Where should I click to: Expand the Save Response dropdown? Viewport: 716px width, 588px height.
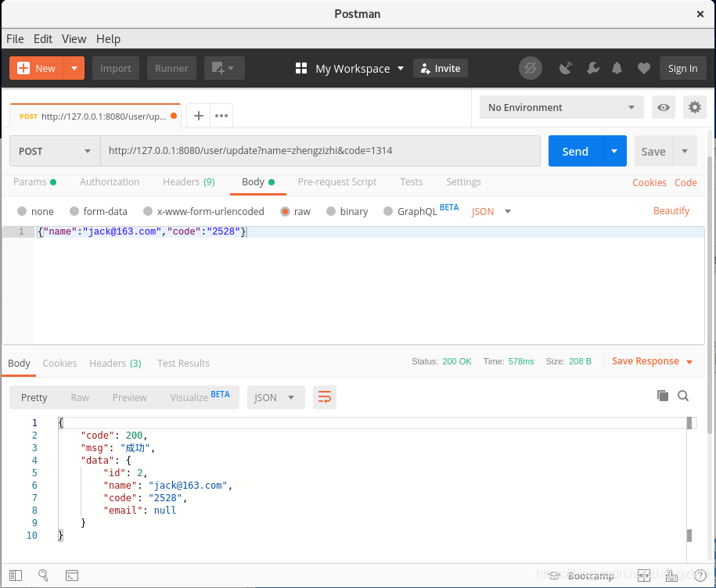click(x=689, y=362)
